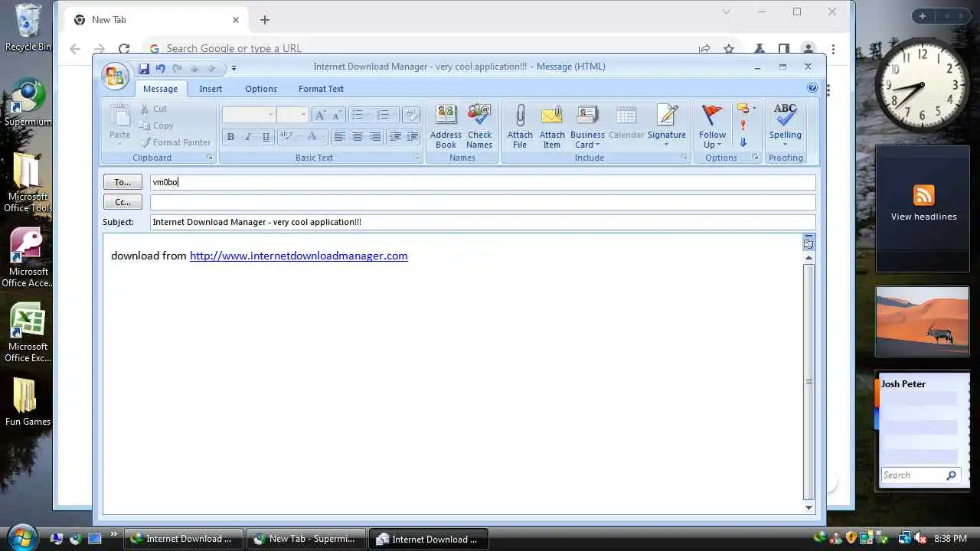Open Font name combo box

tap(248, 115)
